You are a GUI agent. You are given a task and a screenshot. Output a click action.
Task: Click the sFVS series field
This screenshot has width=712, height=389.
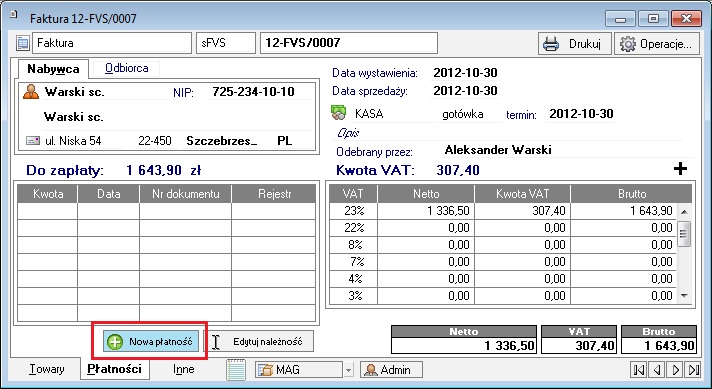(226, 43)
